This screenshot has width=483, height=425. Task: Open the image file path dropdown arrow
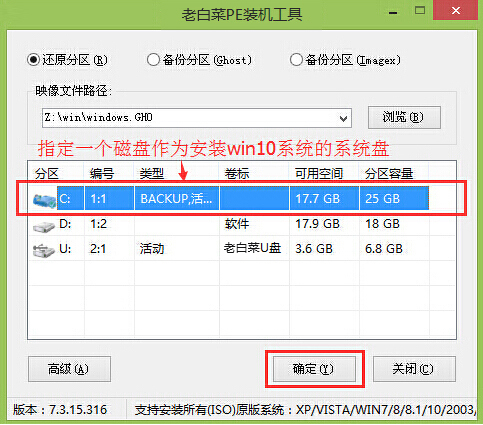[343, 118]
